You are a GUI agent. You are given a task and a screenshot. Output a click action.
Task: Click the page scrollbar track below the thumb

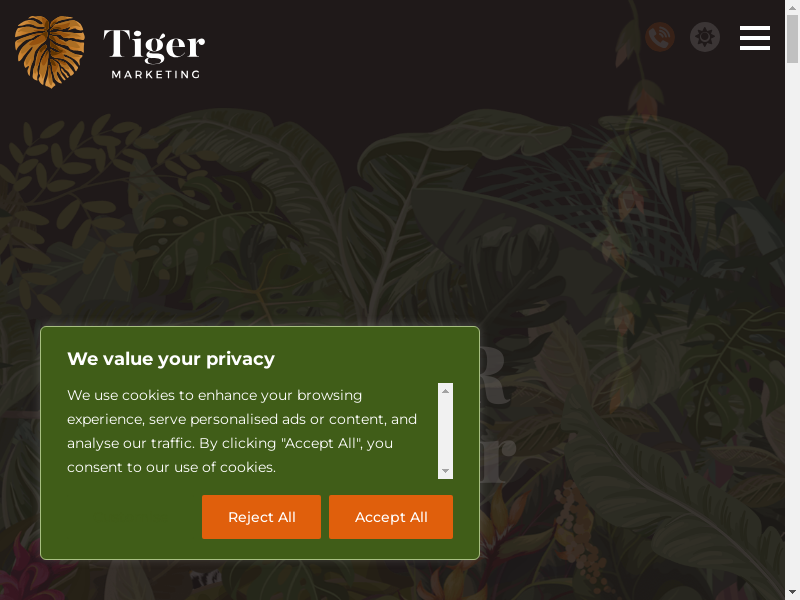click(792, 327)
